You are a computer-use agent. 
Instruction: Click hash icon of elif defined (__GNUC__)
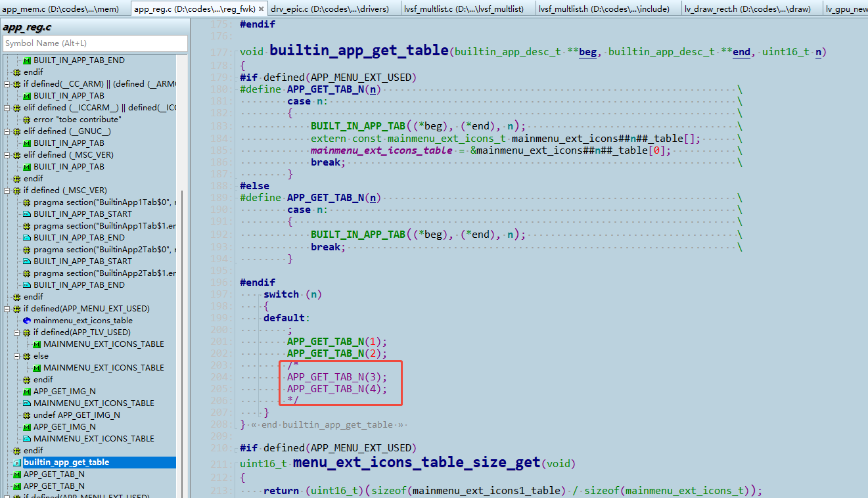click(x=17, y=131)
